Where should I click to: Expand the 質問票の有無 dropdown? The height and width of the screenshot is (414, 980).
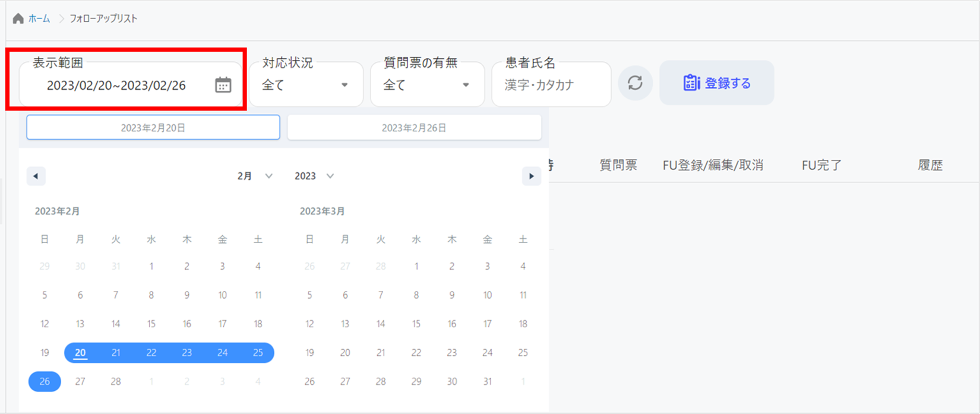(x=426, y=85)
